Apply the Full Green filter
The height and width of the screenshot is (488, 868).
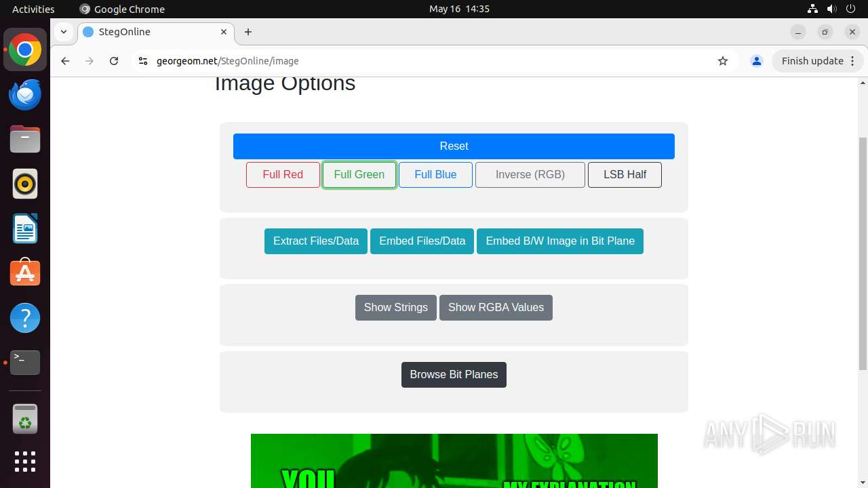[x=359, y=175]
